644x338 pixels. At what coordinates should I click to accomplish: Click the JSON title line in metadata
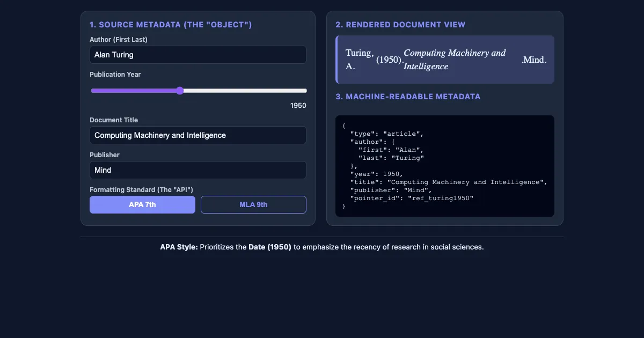[449, 182]
